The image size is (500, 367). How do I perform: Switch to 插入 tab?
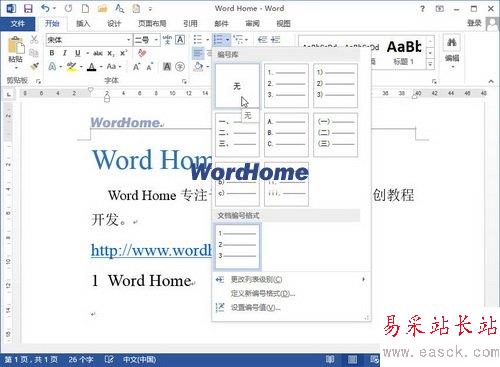[x=83, y=23]
